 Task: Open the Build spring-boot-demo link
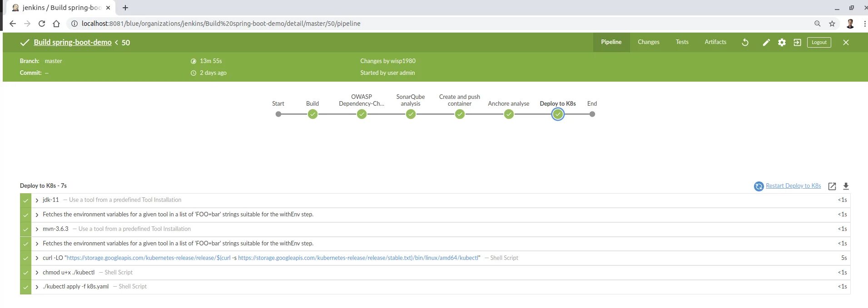[73, 42]
